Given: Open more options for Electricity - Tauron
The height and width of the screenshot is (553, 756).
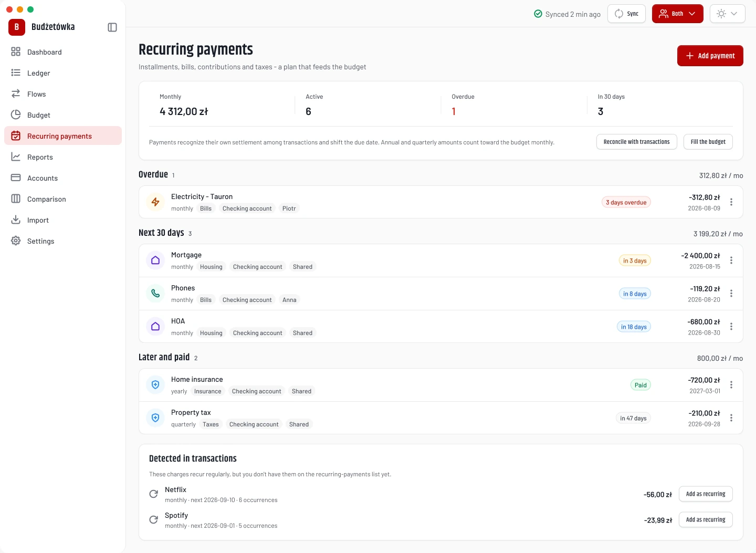Looking at the screenshot, I should point(731,202).
